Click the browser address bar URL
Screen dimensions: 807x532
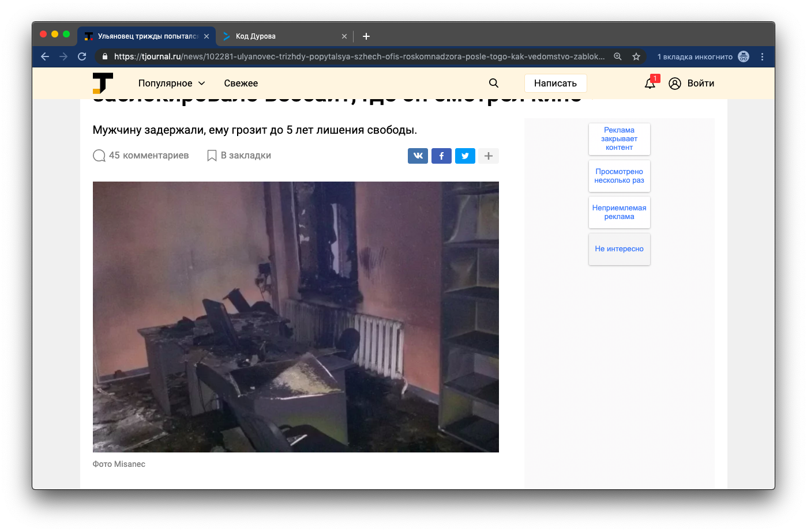(359, 56)
